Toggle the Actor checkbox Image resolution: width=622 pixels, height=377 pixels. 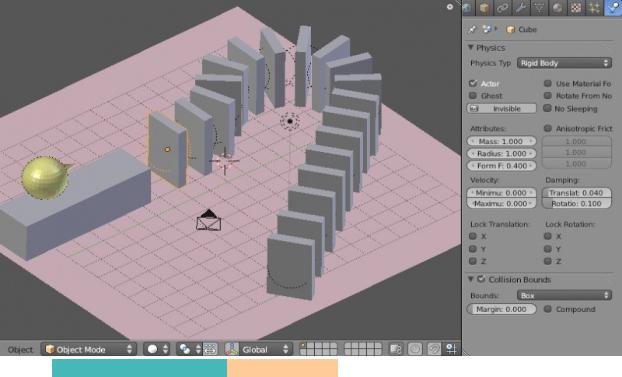[472, 83]
